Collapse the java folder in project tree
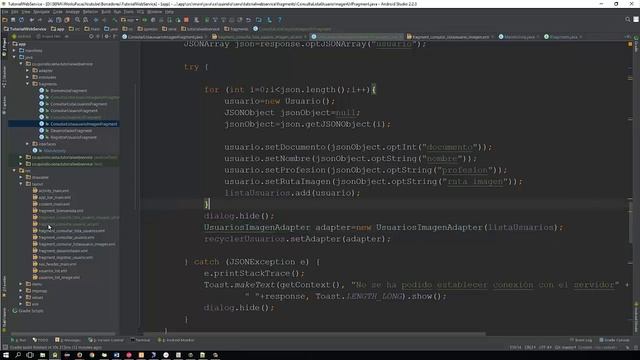 tap(15, 57)
